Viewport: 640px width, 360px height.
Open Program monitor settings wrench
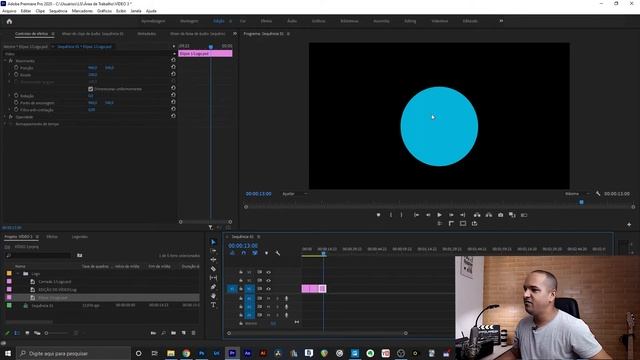(x=598, y=193)
